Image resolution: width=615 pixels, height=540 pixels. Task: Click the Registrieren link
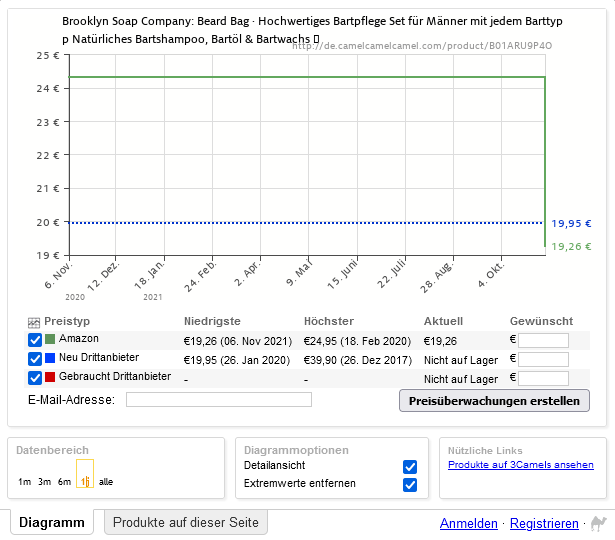[544, 523]
